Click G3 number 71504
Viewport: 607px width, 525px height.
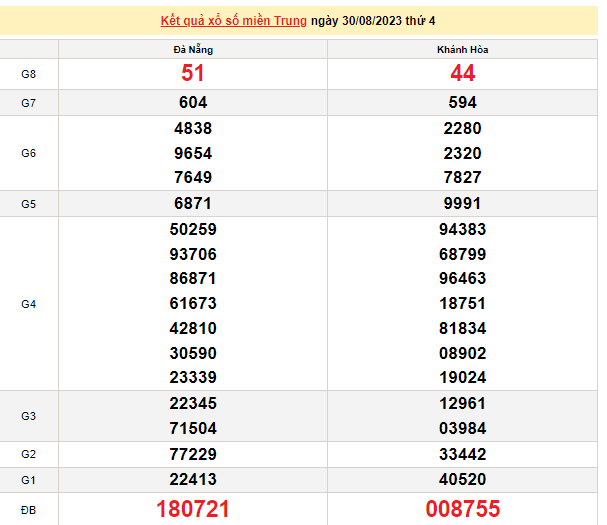tap(193, 428)
